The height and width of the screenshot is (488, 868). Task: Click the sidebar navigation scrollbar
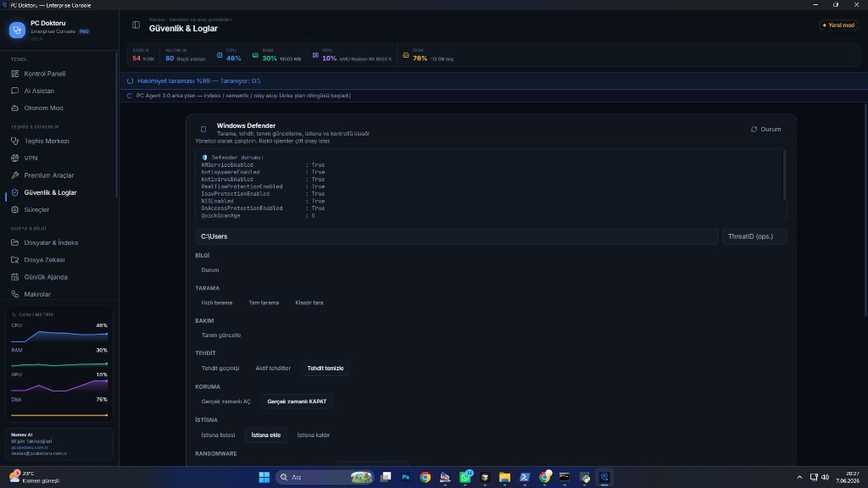pyautogui.click(x=116, y=125)
